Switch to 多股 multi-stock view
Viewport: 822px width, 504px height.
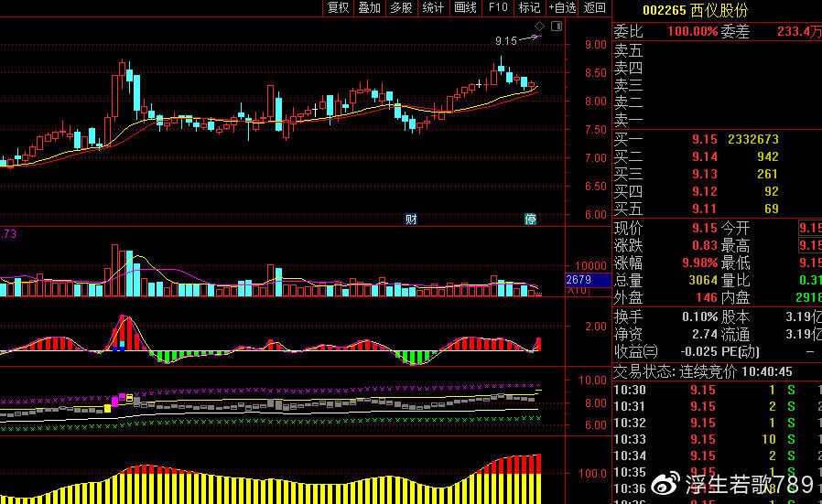click(402, 8)
